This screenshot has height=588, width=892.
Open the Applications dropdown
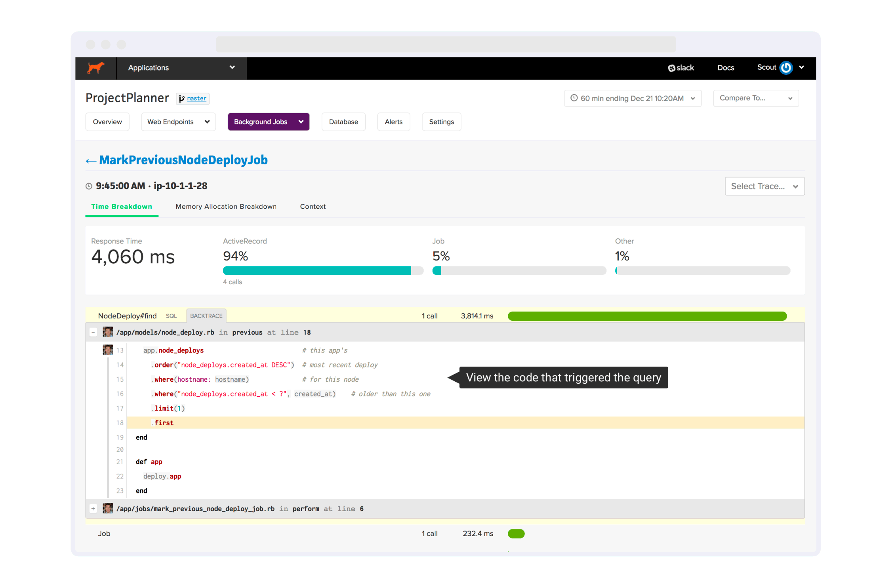182,68
